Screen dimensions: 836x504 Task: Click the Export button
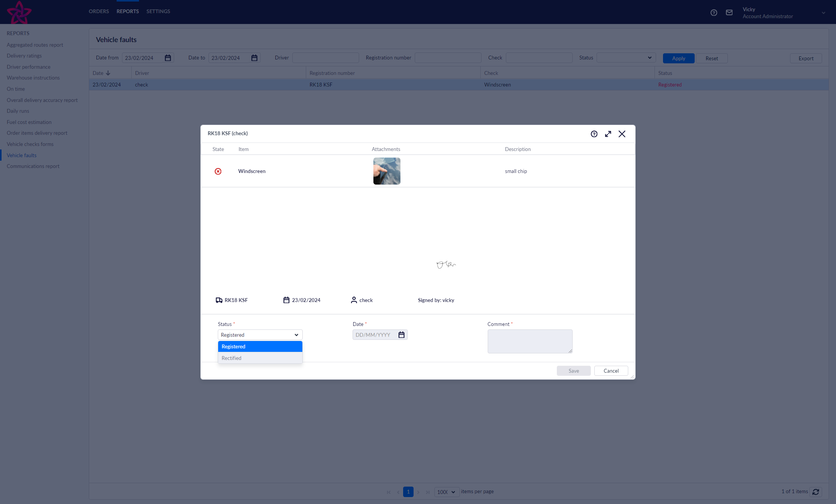point(806,58)
